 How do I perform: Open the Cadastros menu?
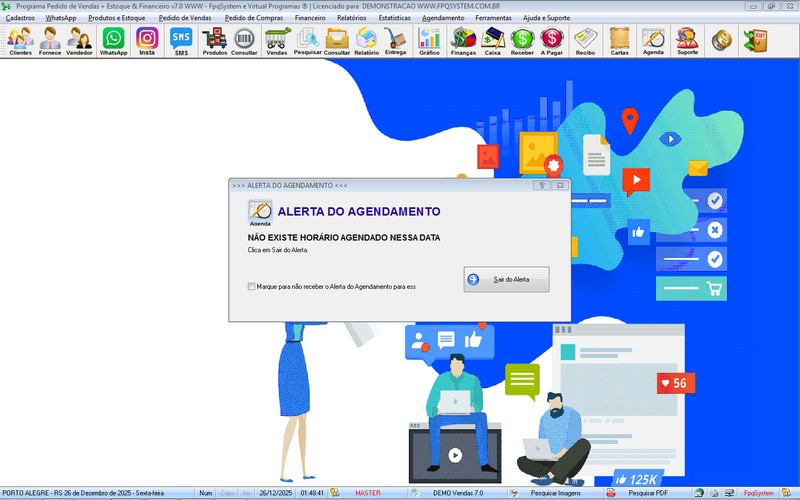pyautogui.click(x=20, y=18)
